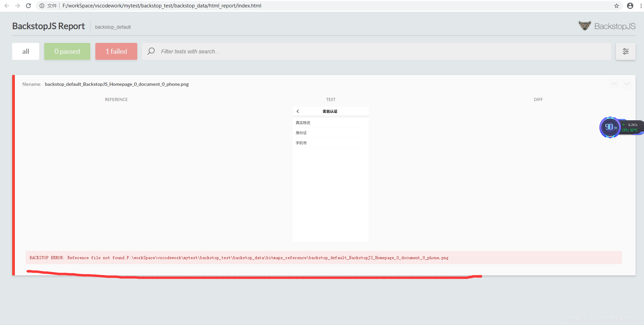This screenshot has width=644, height=325.
Task: Click the floating 90 score performance widget
Action: 610,127
